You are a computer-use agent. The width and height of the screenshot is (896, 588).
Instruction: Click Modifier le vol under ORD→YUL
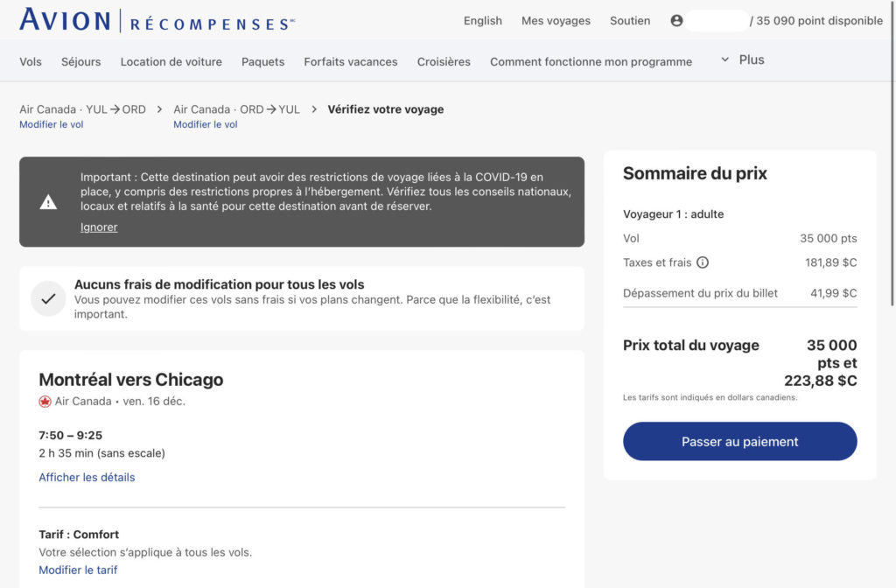206,125
